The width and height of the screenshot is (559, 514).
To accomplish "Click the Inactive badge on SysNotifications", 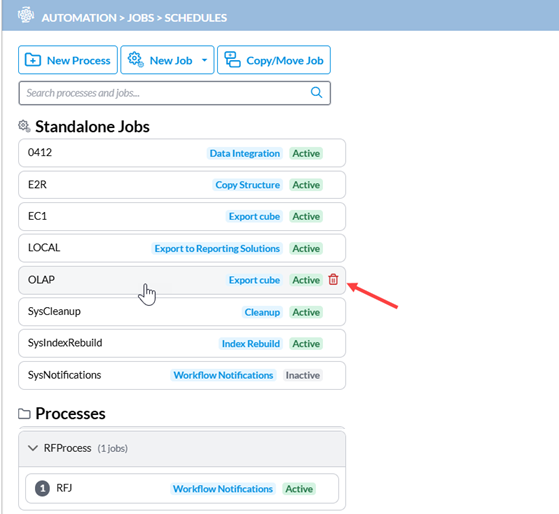I will click(x=302, y=375).
